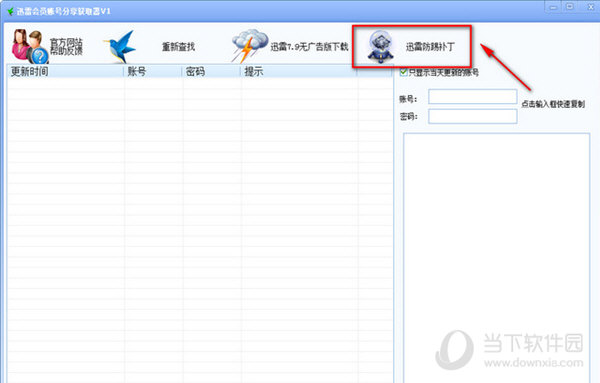
Task: Maximize the window
Action: [x=570, y=7]
